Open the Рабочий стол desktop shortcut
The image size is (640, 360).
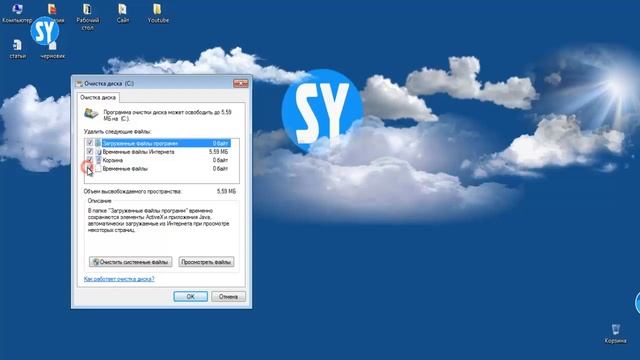tap(87, 17)
